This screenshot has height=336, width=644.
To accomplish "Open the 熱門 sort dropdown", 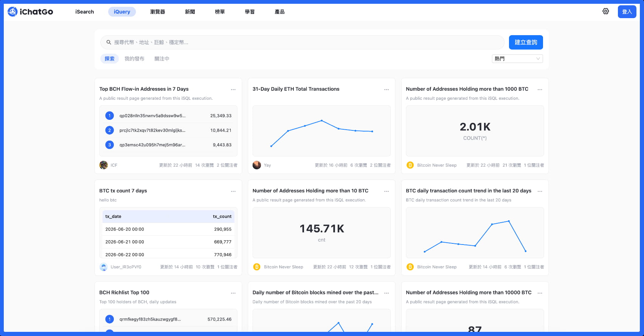I will click(517, 59).
